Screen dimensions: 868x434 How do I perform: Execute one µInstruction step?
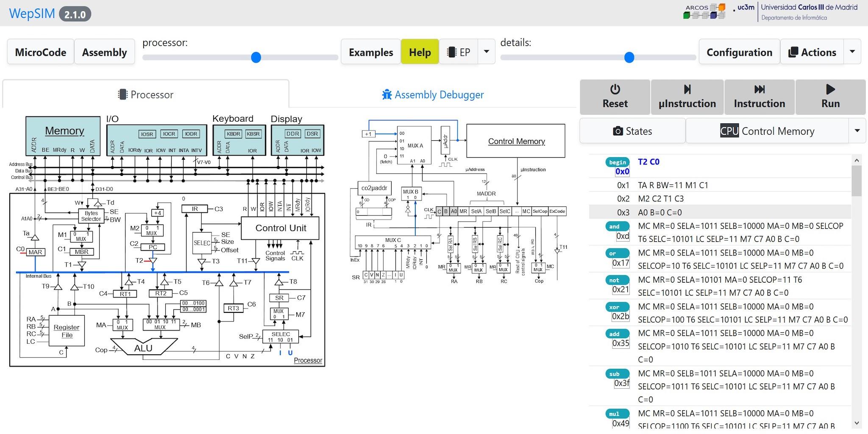687,97
